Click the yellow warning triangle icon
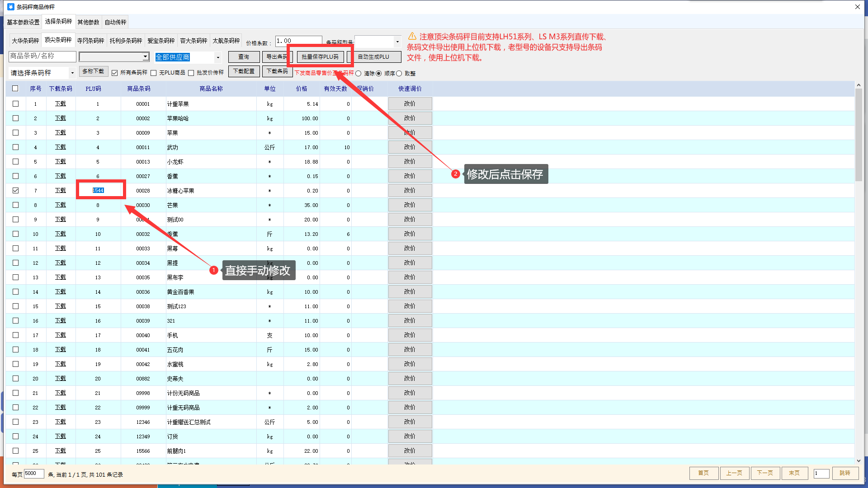Viewport: 868px width, 488px height. pos(412,36)
